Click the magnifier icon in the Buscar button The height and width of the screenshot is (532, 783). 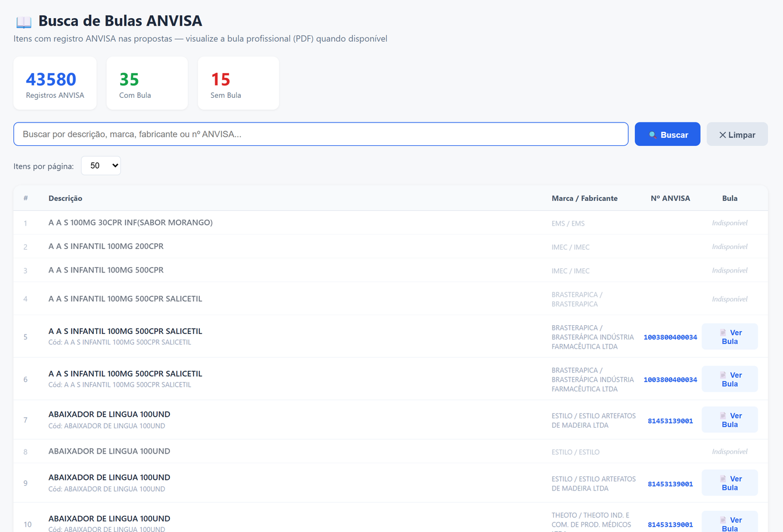click(652, 135)
